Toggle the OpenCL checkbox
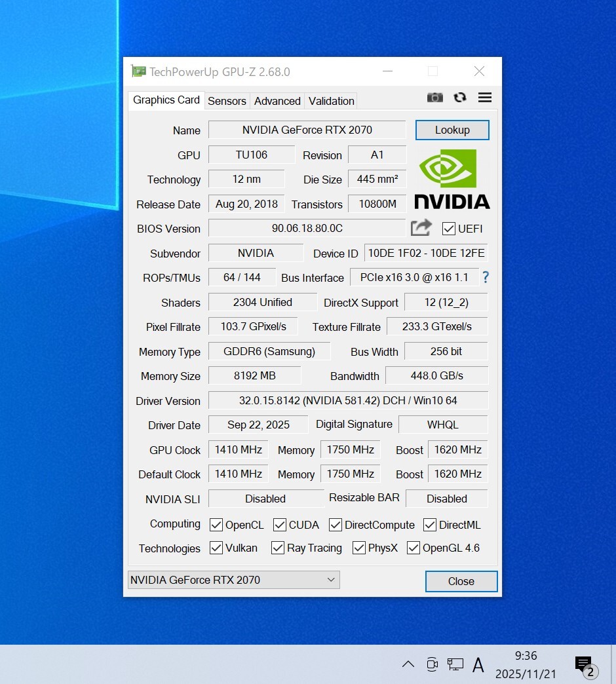The width and height of the screenshot is (616, 684). 216,525
